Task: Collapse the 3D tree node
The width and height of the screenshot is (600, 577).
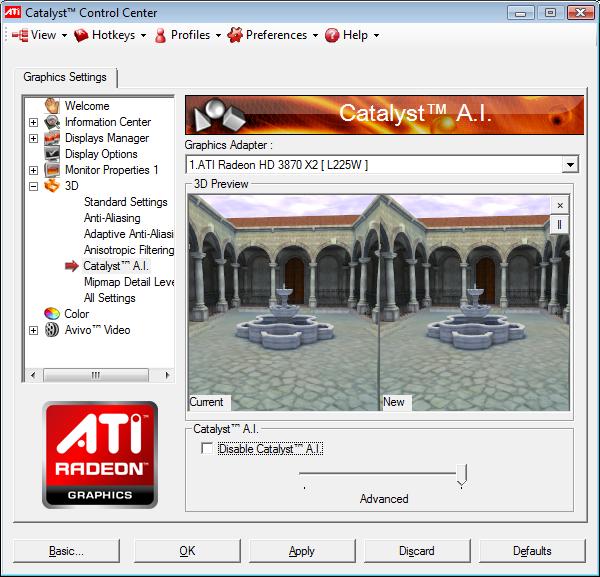Action: 34,186
